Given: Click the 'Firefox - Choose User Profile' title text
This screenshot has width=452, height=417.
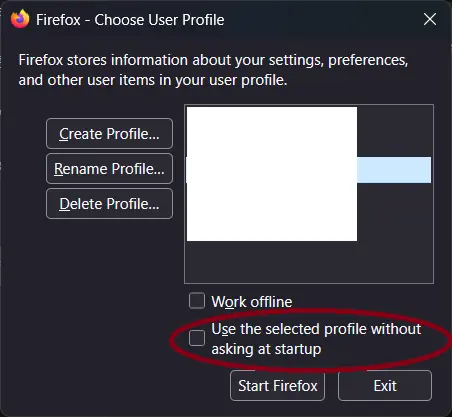Looking at the screenshot, I should (130, 20).
